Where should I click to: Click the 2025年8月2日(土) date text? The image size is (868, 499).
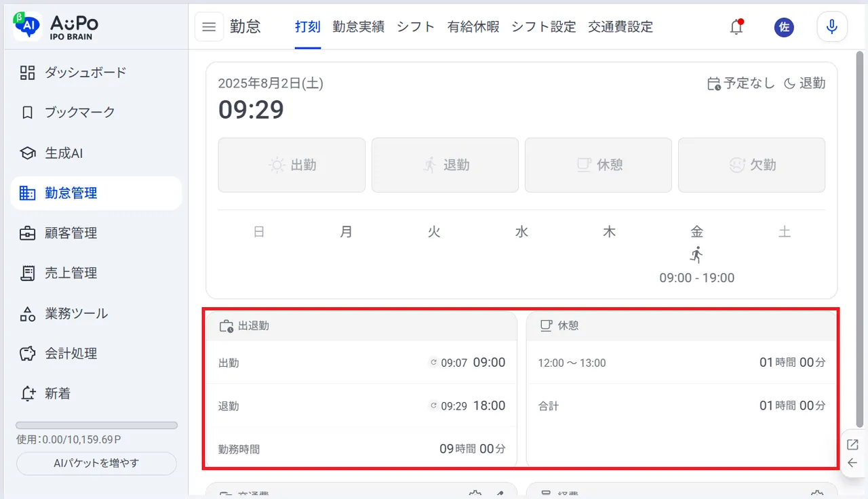point(271,83)
